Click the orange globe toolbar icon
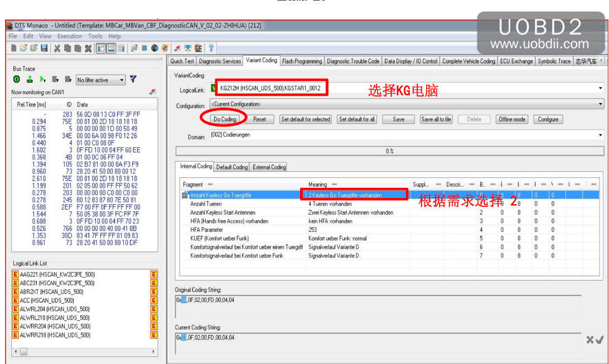Screen dimensions: 609x364 point(165,48)
